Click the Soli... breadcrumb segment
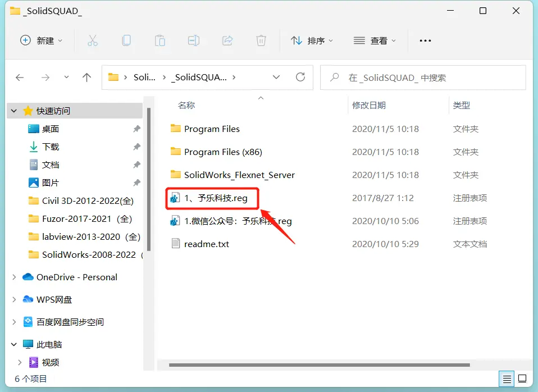 point(144,78)
